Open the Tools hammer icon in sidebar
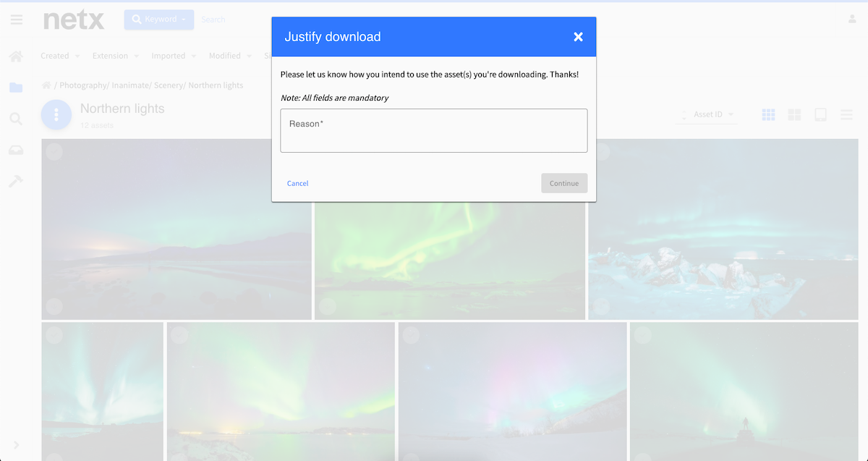This screenshot has height=461, width=868. click(16, 181)
